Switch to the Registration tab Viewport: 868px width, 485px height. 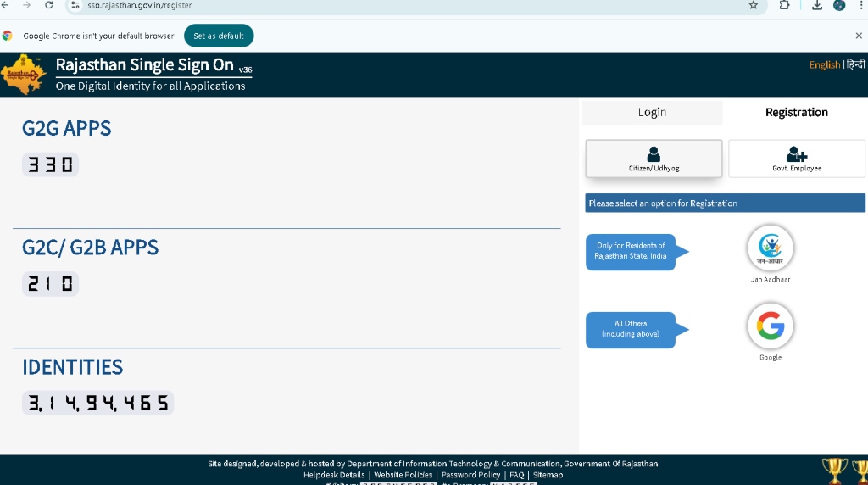[796, 112]
